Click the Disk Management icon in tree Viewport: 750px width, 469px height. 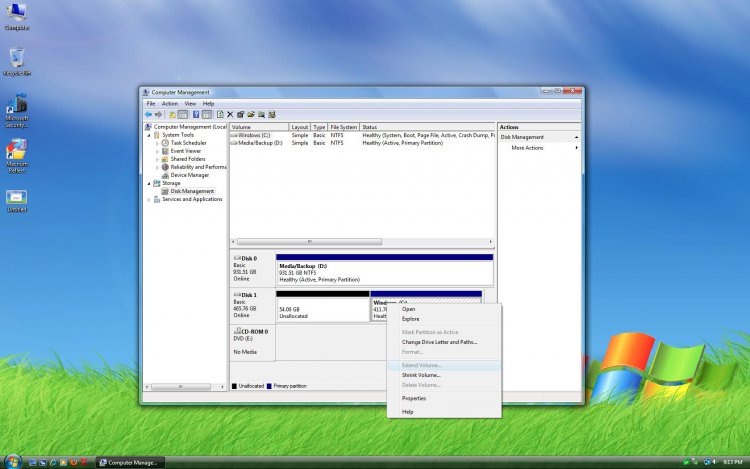pyautogui.click(x=165, y=191)
